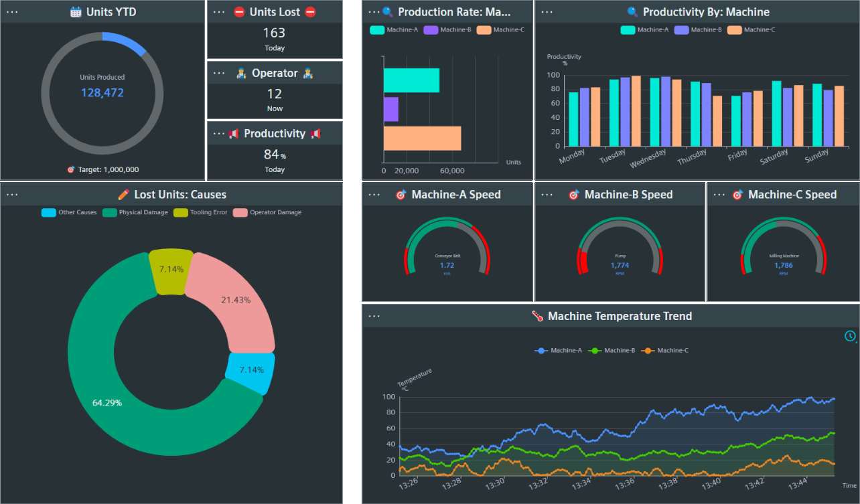Click the magnifier icon next to Productivity By: Machine
The image size is (860, 504).
point(632,11)
